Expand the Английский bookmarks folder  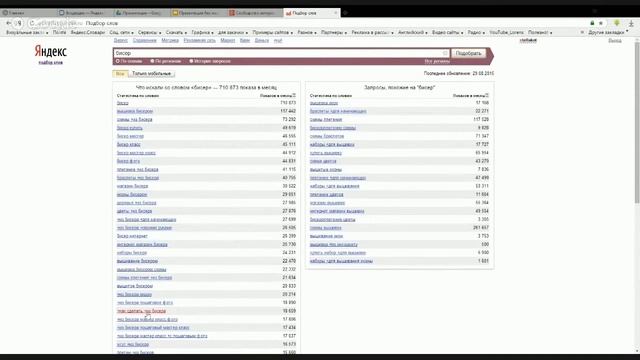click(x=413, y=32)
